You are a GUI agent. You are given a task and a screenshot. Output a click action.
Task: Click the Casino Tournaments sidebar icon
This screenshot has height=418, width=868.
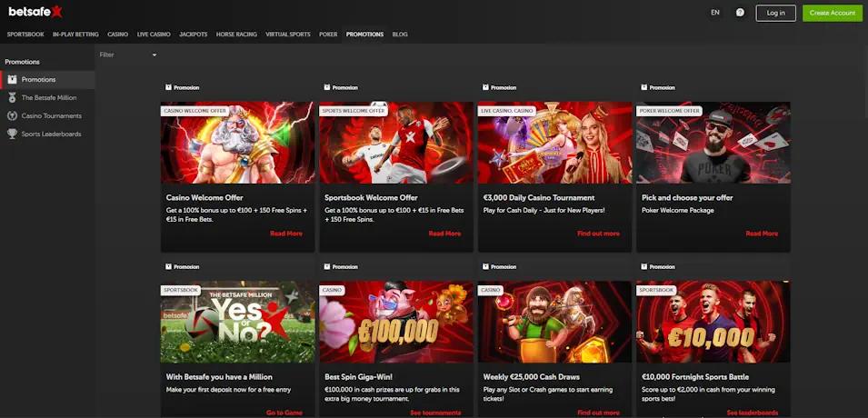(12, 115)
